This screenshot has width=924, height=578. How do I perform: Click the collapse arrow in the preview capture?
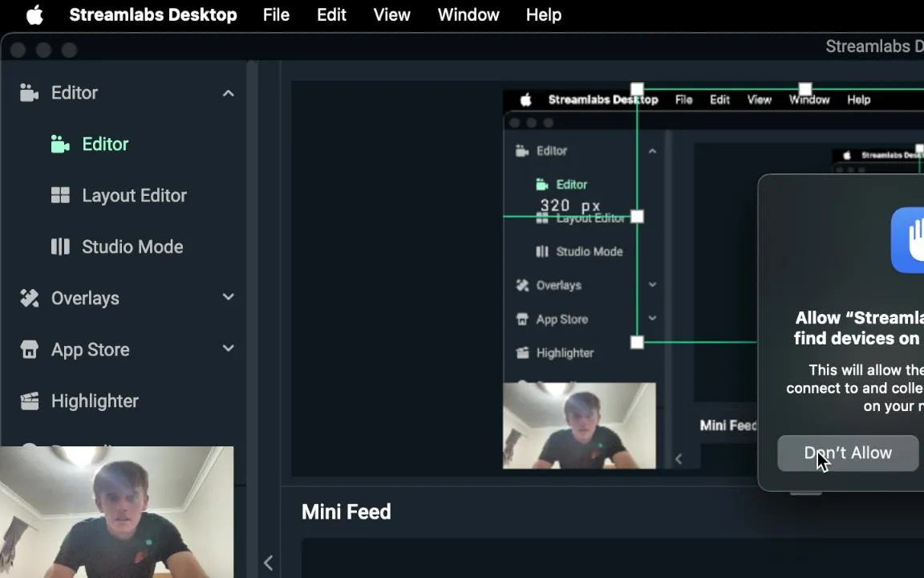coord(679,459)
